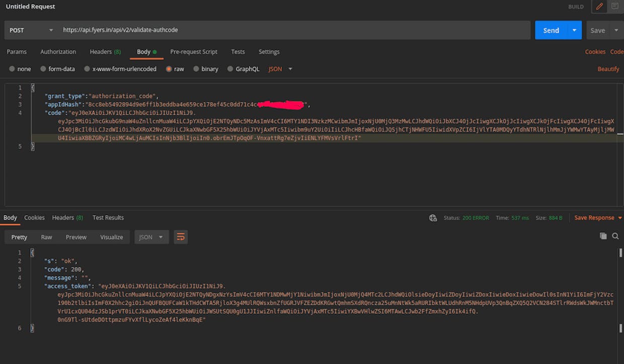Open the POST method dropdown
Viewport: 624px width, 364px height.
[x=31, y=30]
